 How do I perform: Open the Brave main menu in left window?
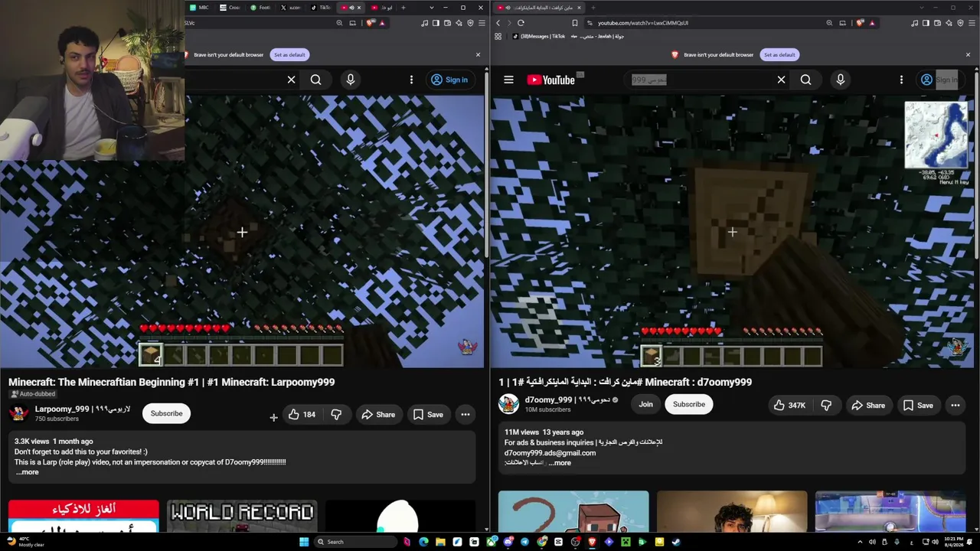tap(481, 23)
